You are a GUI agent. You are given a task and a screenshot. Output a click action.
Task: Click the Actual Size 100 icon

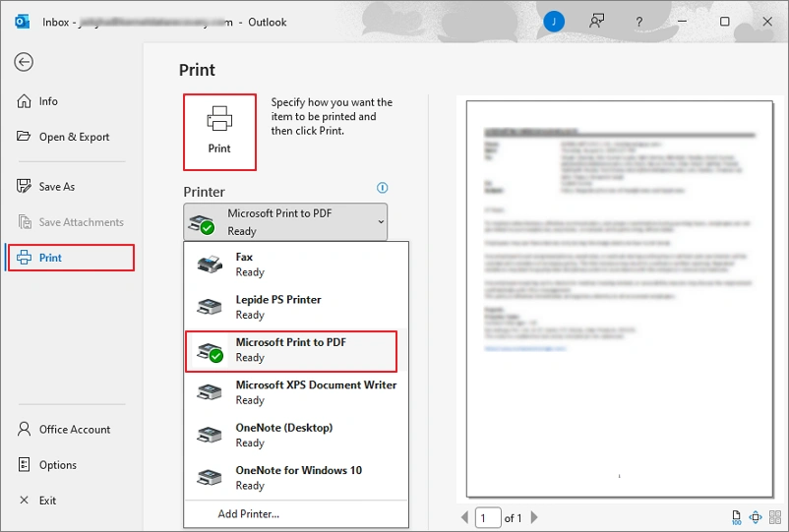736,517
